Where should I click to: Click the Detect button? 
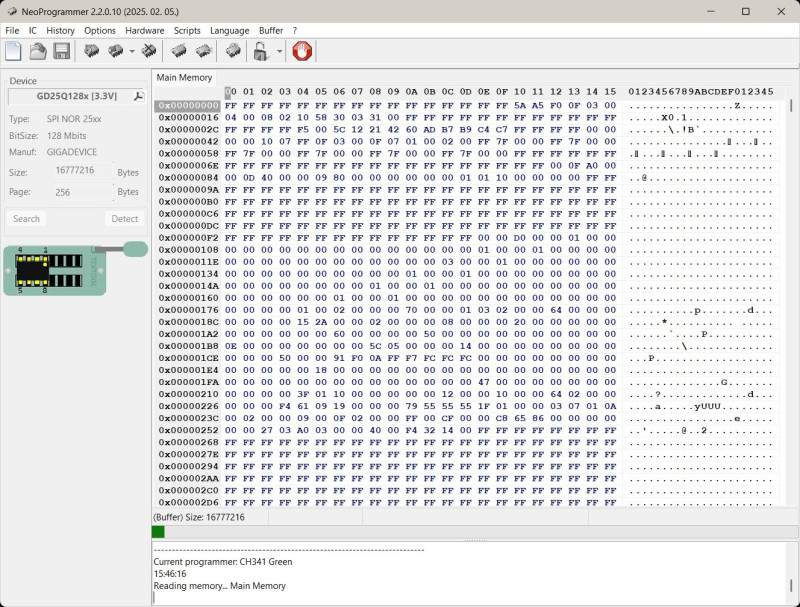tap(124, 218)
